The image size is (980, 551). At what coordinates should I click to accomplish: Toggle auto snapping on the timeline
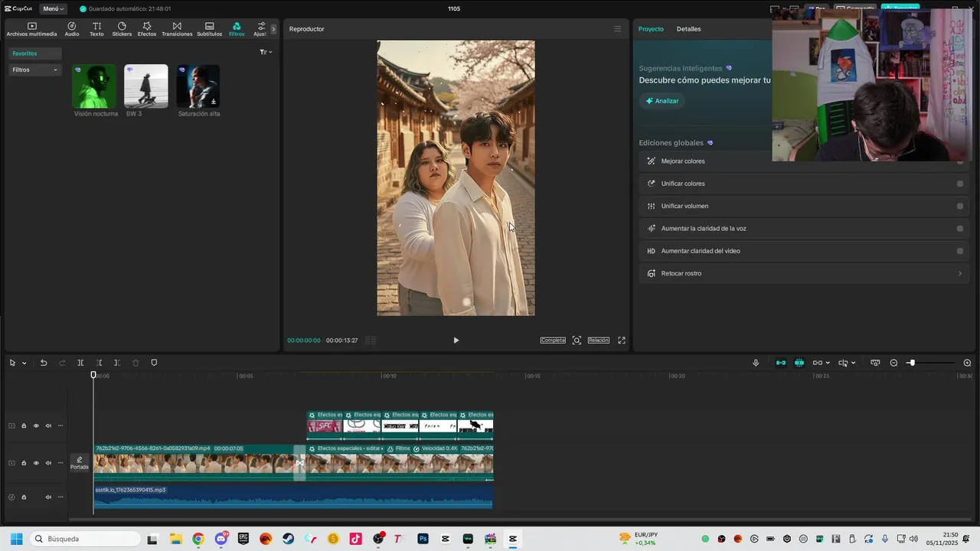(799, 363)
